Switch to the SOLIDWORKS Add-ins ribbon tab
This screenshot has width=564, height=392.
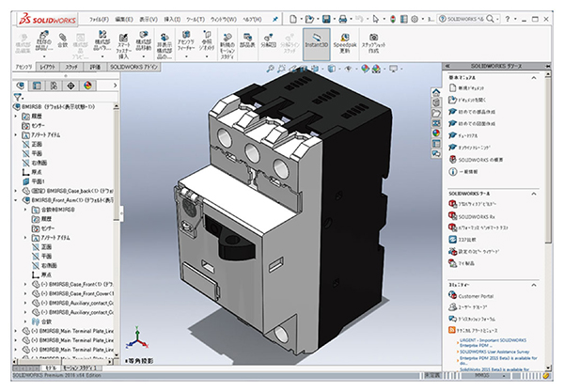pyautogui.click(x=133, y=67)
